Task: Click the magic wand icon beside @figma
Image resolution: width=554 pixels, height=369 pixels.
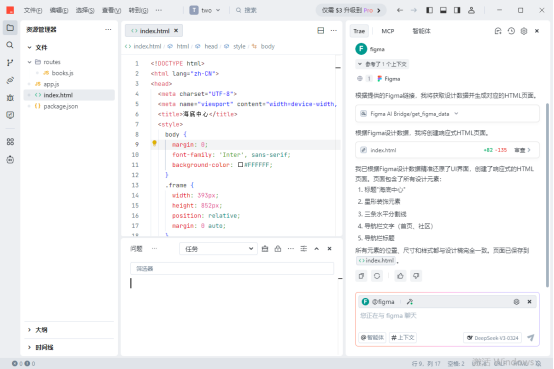Action: pos(410,302)
